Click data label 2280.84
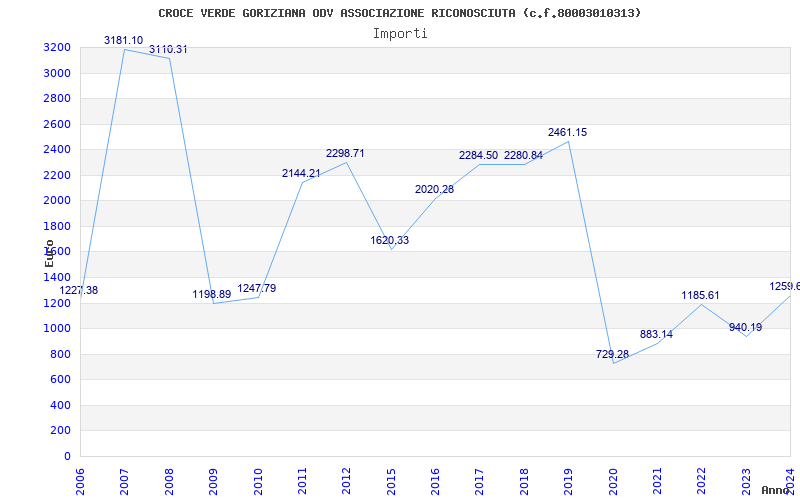800x500 pixels. pos(523,156)
